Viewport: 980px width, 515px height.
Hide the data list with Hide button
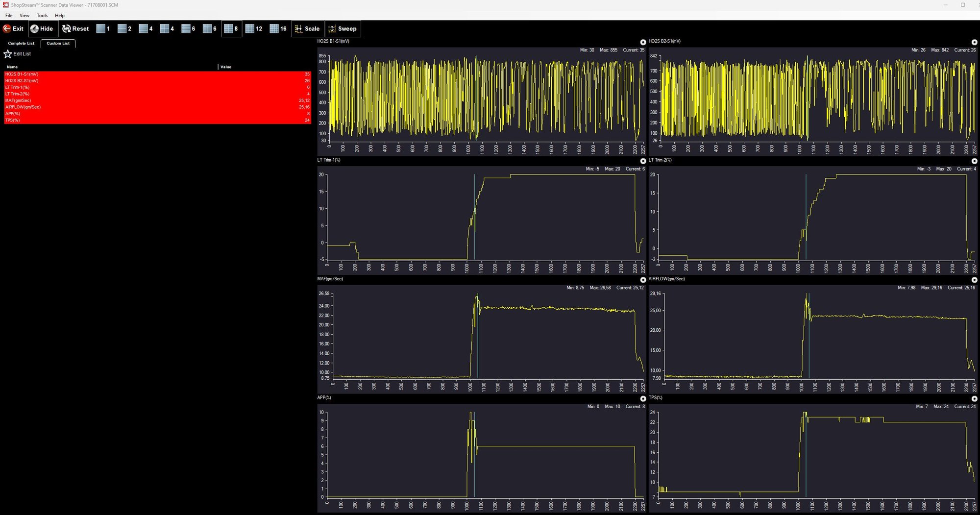(x=42, y=29)
